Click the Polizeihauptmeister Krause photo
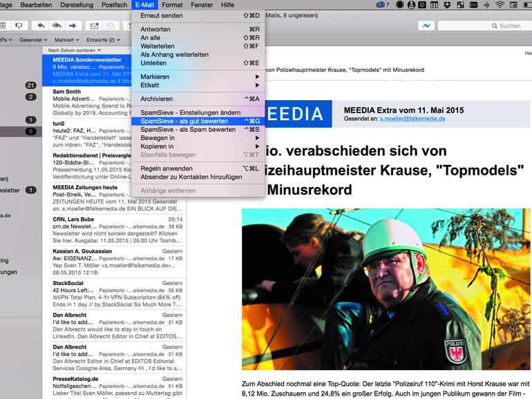This screenshot has width=532, height=399. pos(386,289)
